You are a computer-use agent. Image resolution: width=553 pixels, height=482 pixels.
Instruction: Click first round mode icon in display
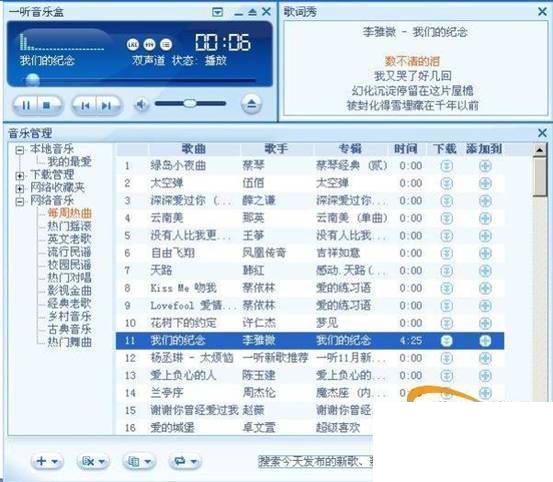133,44
